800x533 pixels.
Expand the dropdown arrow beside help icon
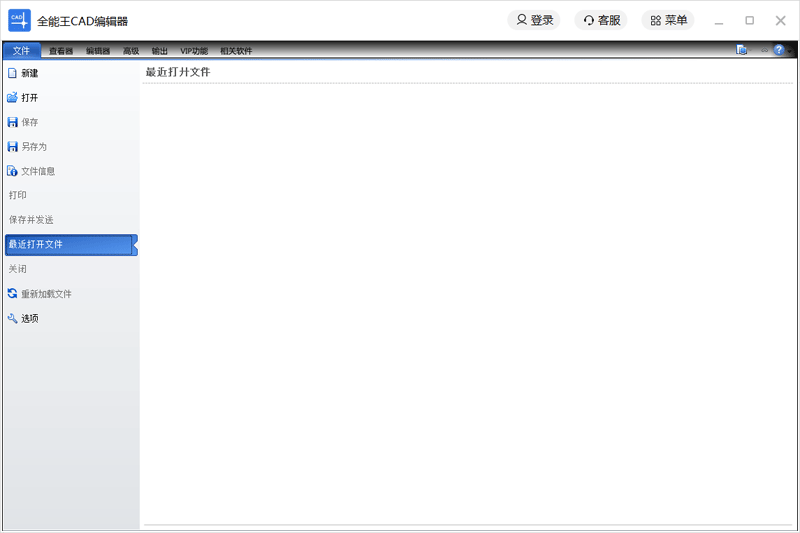click(x=789, y=51)
